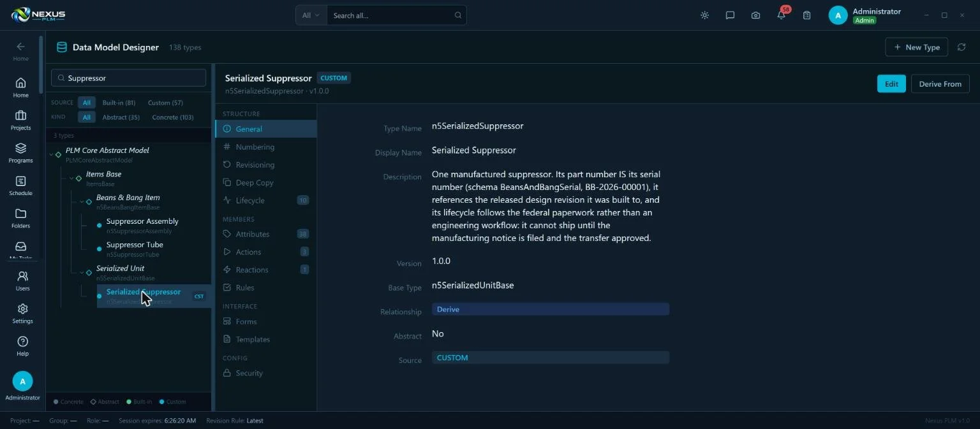Open the Schedule page icon
The width and height of the screenshot is (980, 429).
tap(20, 185)
